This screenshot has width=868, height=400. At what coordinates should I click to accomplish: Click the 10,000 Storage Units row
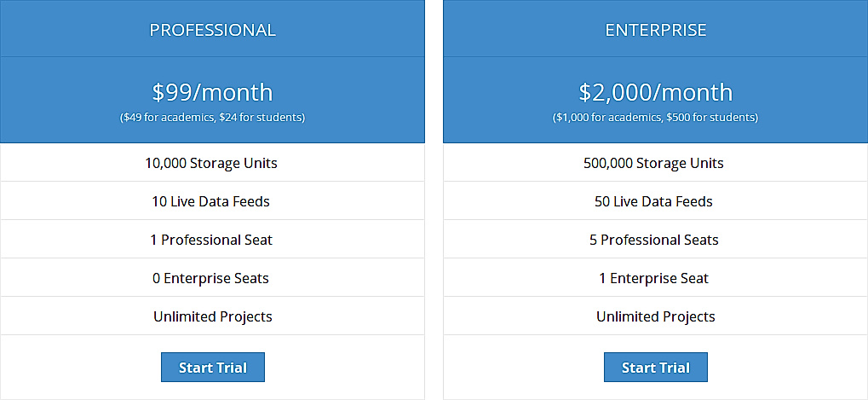pyautogui.click(x=212, y=163)
